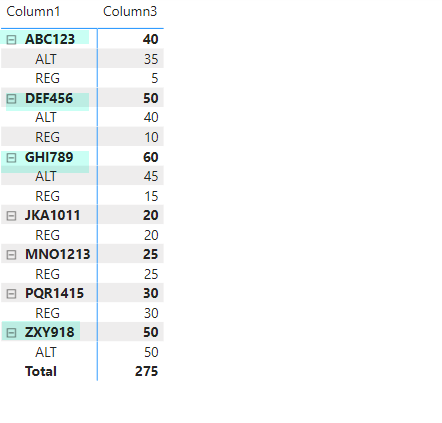Collapse the DEF456 group
The image size is (442, 423).
pyautogui.click(x=11, y=99)
